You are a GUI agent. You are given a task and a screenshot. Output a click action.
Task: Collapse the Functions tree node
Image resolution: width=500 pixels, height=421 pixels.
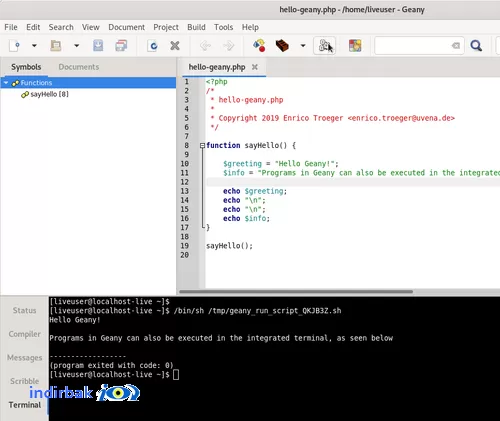point(6,83)
